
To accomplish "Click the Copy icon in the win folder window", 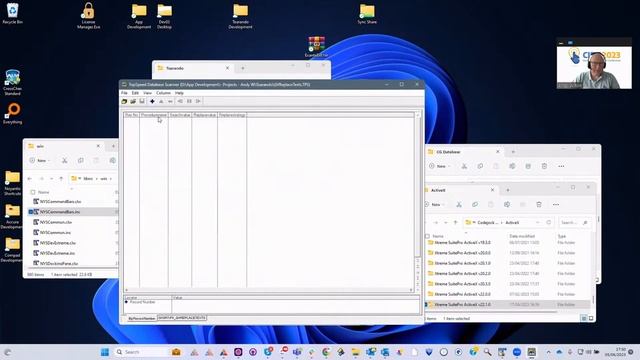I will pyautogui.click(x=80, y=161).
